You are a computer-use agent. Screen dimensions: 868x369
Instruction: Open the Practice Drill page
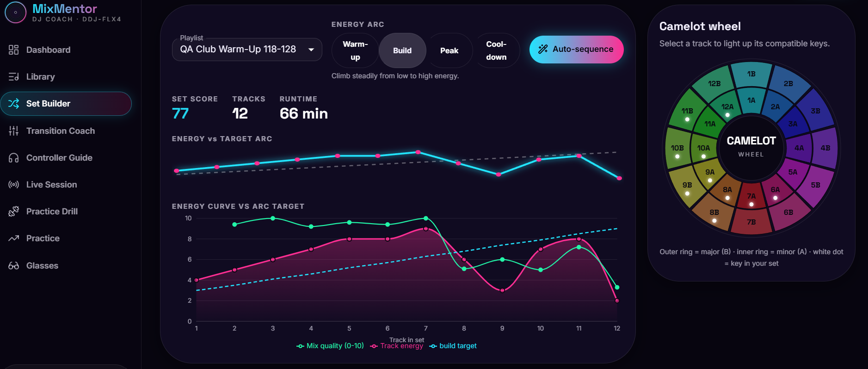click(66, 212)
